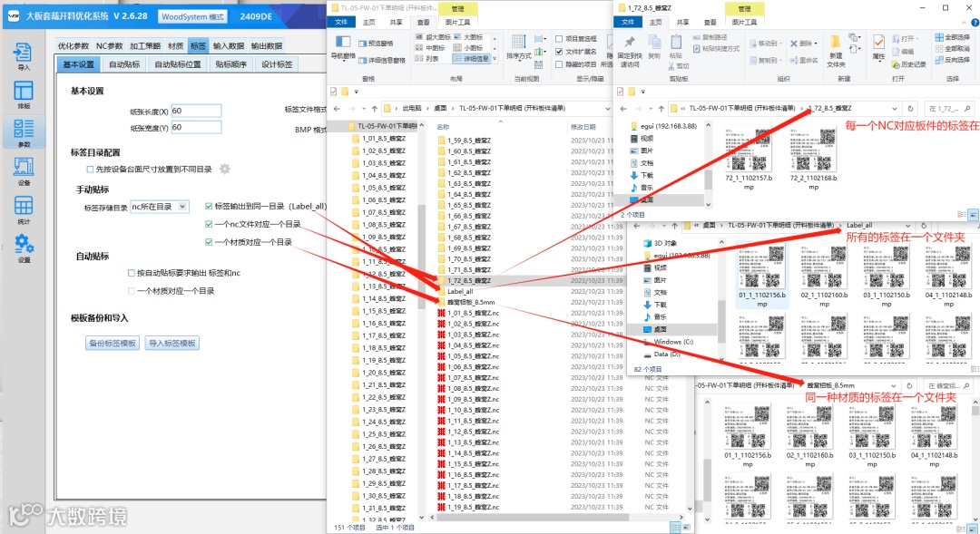Viewport: 980px width, 534px height.
Task: Open 文件 menu in 1_72 Explorer
Action: 628,22
